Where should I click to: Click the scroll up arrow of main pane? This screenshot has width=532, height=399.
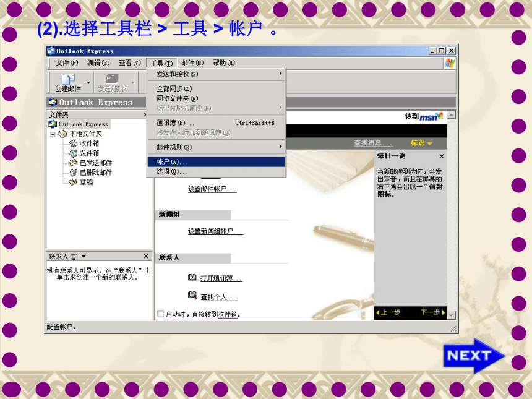tap(451, 114)
